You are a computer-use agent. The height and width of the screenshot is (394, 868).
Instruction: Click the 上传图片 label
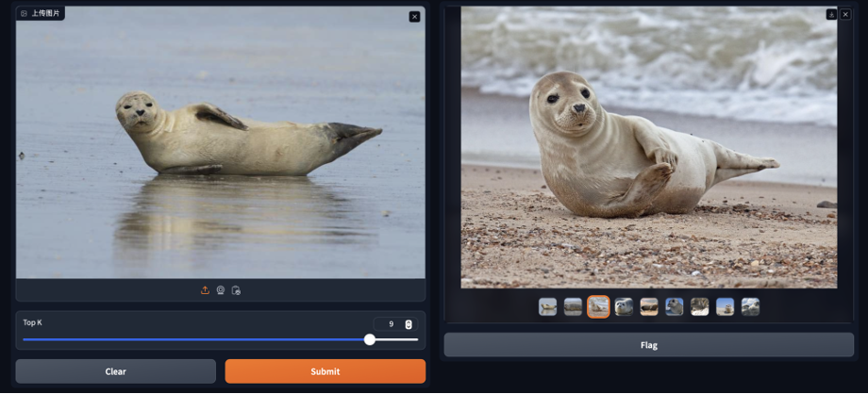pyautogui.click(x=45, y=13)
